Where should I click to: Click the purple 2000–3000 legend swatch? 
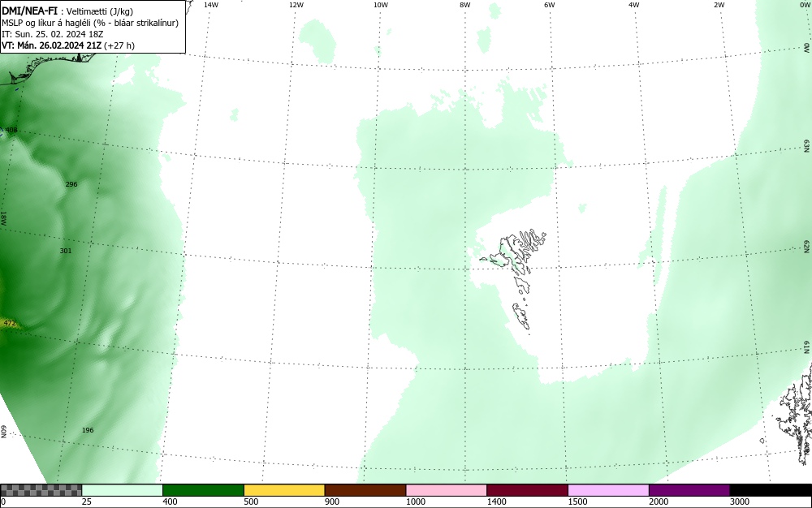click(x=689, y=490)
